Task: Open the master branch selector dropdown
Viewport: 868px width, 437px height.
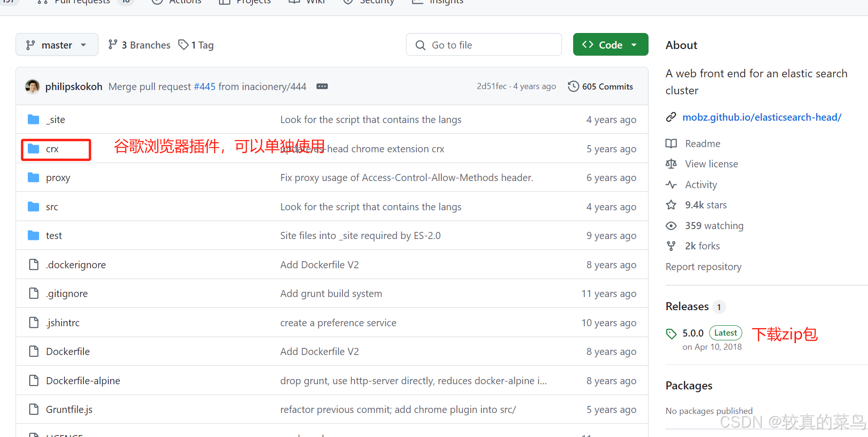Action: pos(57,45)
